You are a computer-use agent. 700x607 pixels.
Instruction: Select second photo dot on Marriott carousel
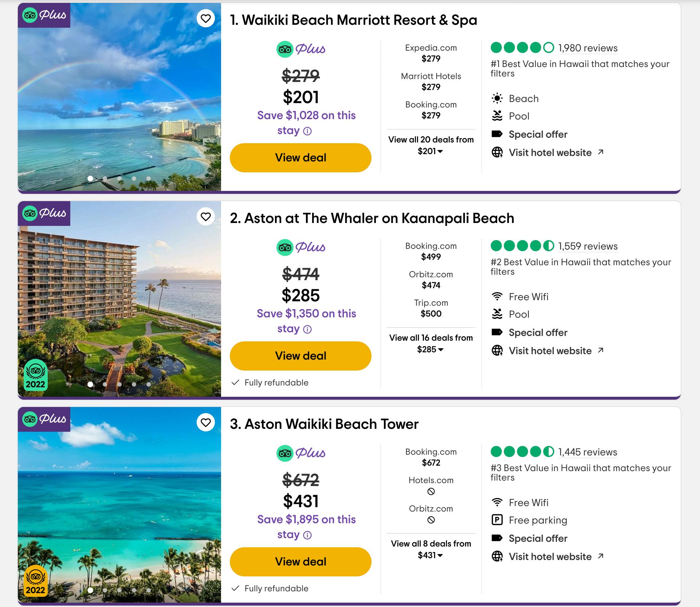click(x=105, y=179)
